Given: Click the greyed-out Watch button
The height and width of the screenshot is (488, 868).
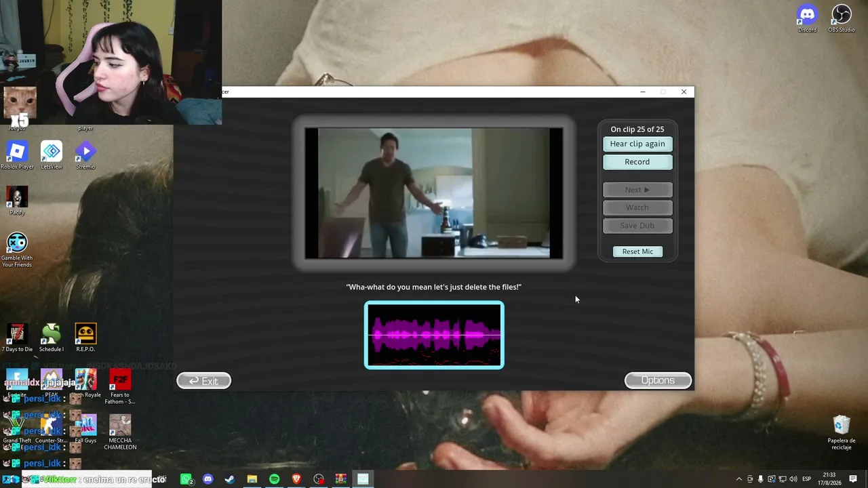Looking at the screenshot, I should pos(637,207).
